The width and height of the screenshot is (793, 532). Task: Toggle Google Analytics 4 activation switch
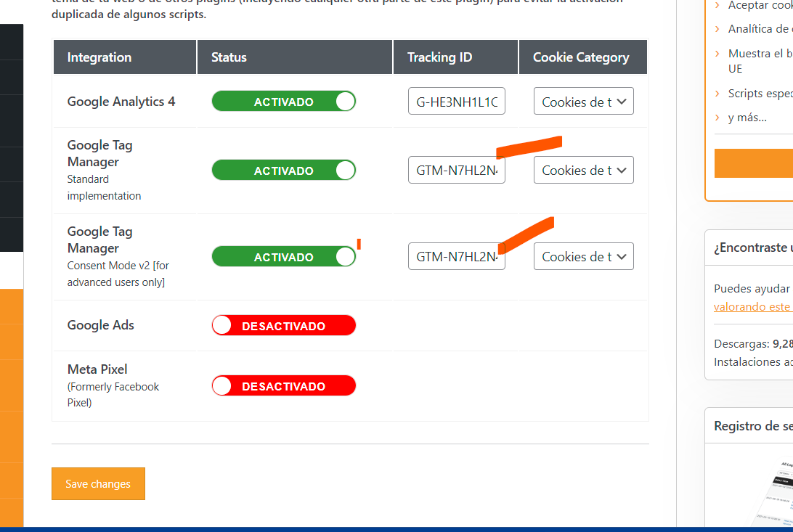click(284, 101)
